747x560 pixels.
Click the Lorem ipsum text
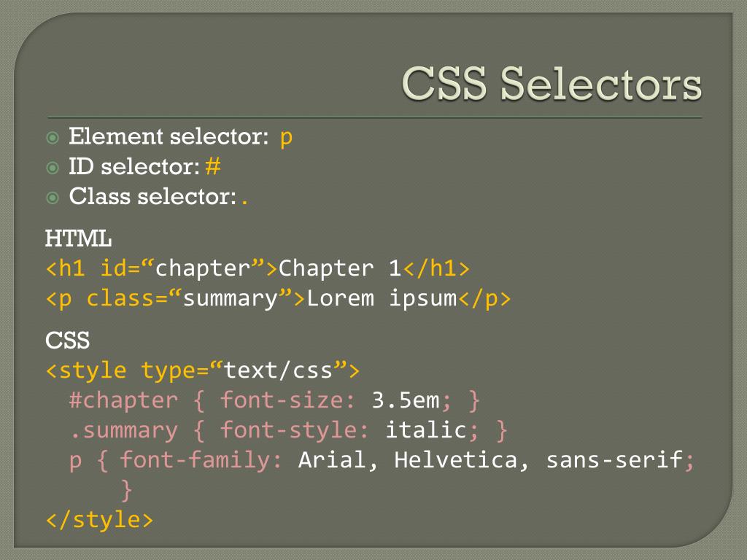tap(382, 300)
